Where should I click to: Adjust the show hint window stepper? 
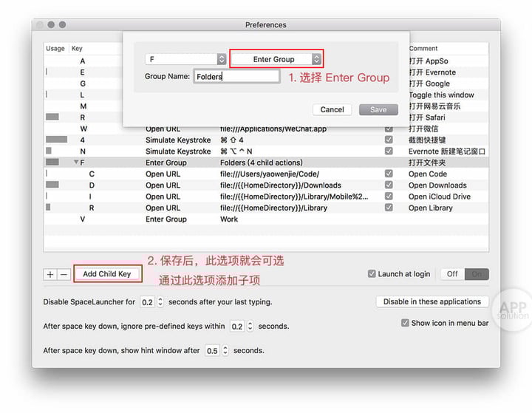click(225, 351)
